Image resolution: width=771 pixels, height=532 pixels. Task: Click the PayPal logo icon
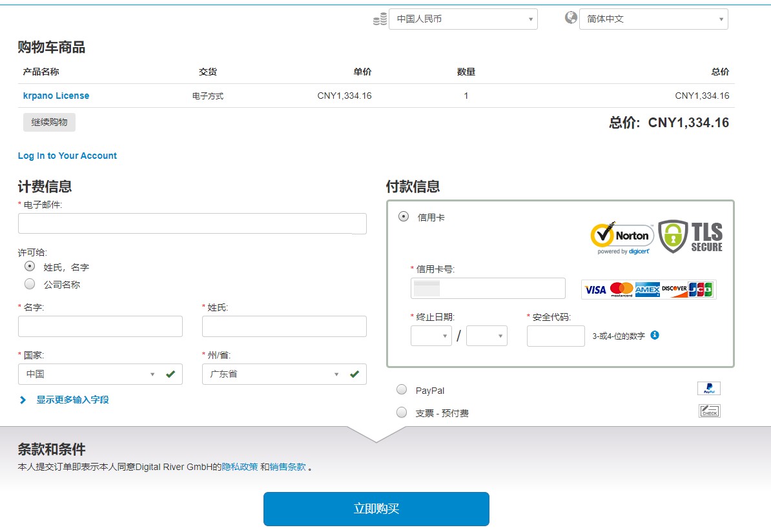[x=708, y=389]
